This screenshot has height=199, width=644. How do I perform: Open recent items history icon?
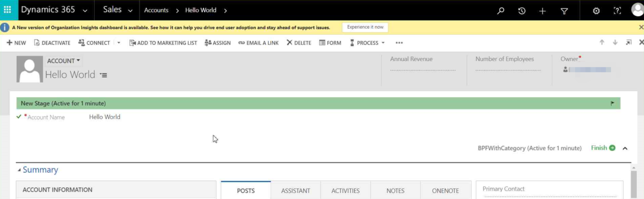[522, 11]
